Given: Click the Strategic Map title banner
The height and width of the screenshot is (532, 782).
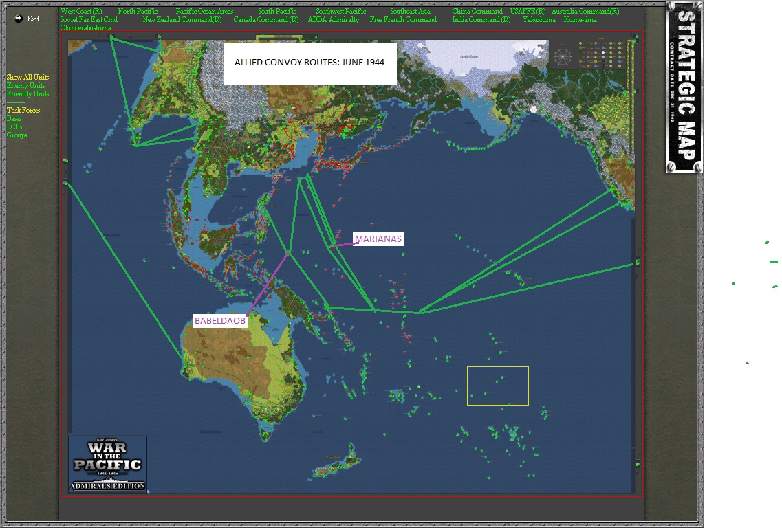Looking at the screenshot, I should pos(684,87).
